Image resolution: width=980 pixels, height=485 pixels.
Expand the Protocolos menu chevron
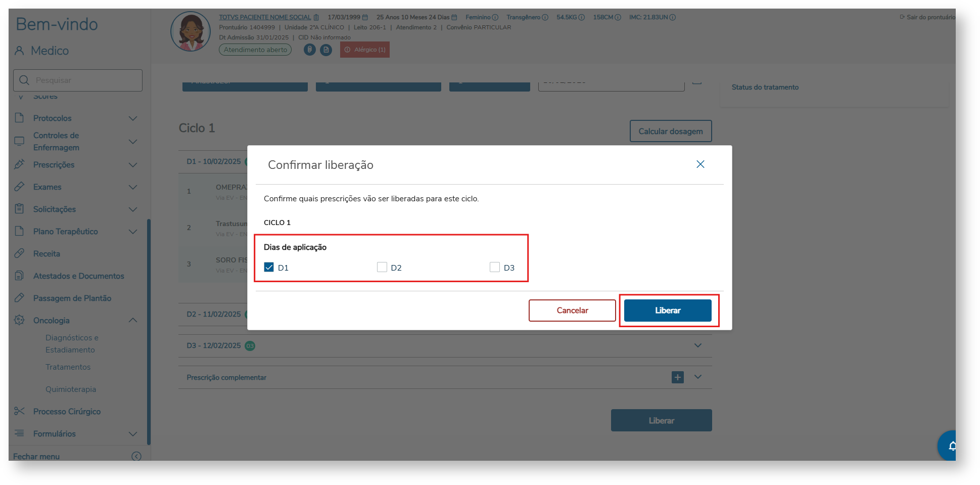[x=133, y=118]
